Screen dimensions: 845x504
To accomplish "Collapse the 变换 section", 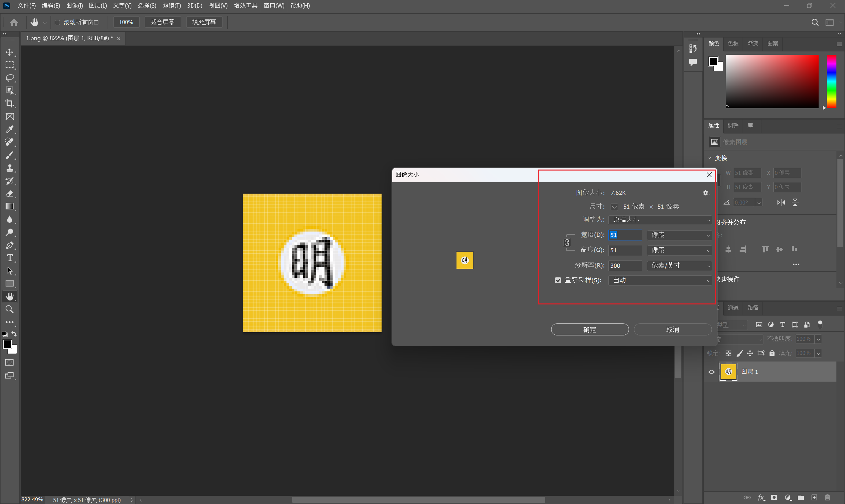I will click(x=709, y=158).
